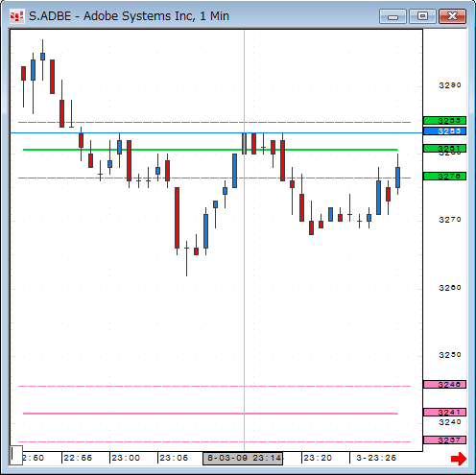This screenshot has height=475, width=476.
Task: Click the chart application icon in title bar
Action: click(17, 16)
